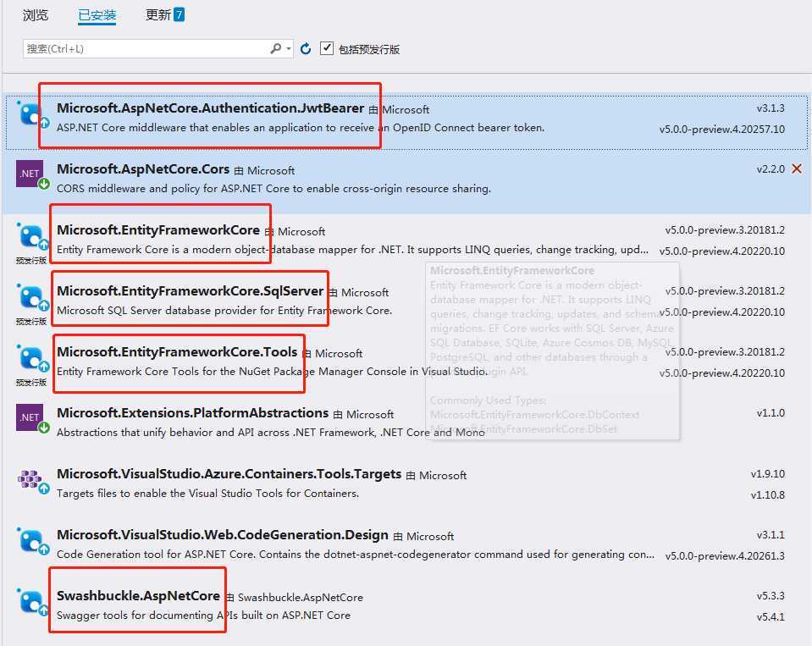The height and width of the screenshot is (646, 812).
Task: Click the PlatformAbstractions .NET icon
Action: pyautogui.click(x=33, y=419)
